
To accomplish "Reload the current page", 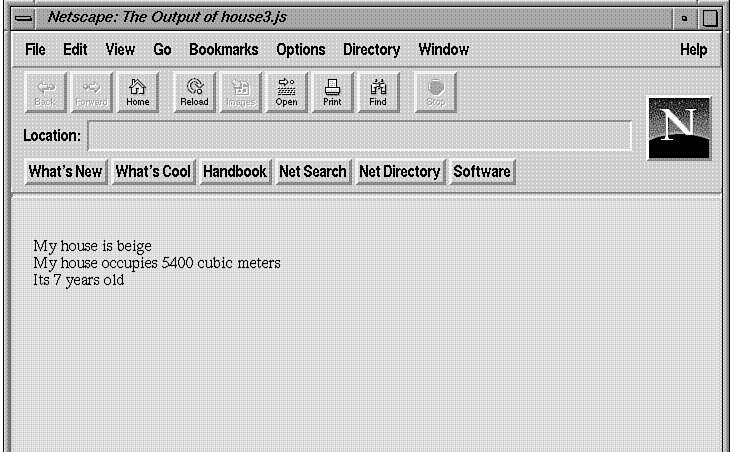I will click(194, 92).
